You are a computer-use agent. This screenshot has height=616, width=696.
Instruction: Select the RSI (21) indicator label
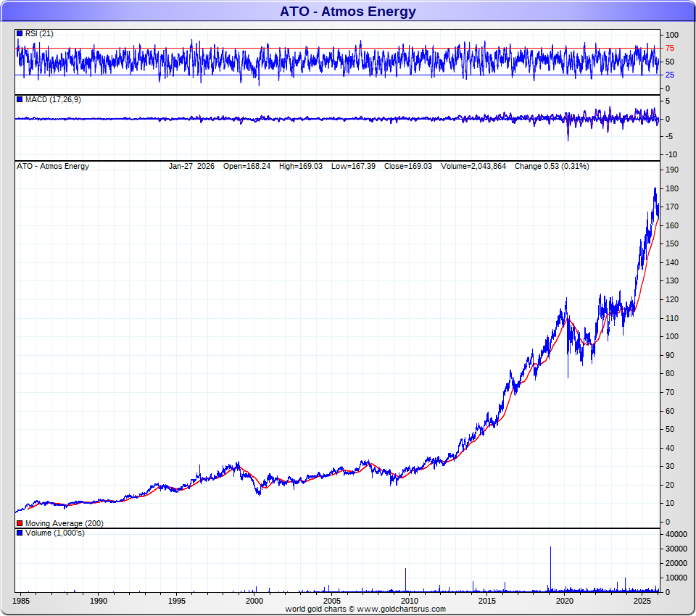click(39, 34)
